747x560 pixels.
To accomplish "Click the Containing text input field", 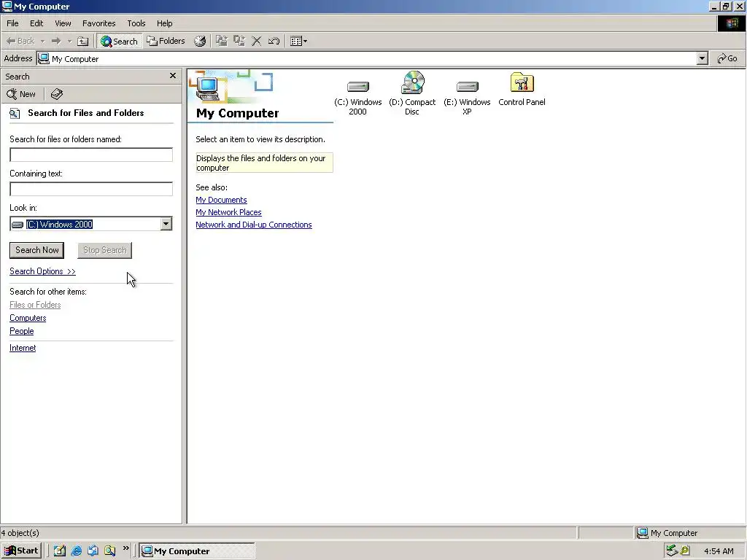I will pyautogui.click(x=91, y=189).
